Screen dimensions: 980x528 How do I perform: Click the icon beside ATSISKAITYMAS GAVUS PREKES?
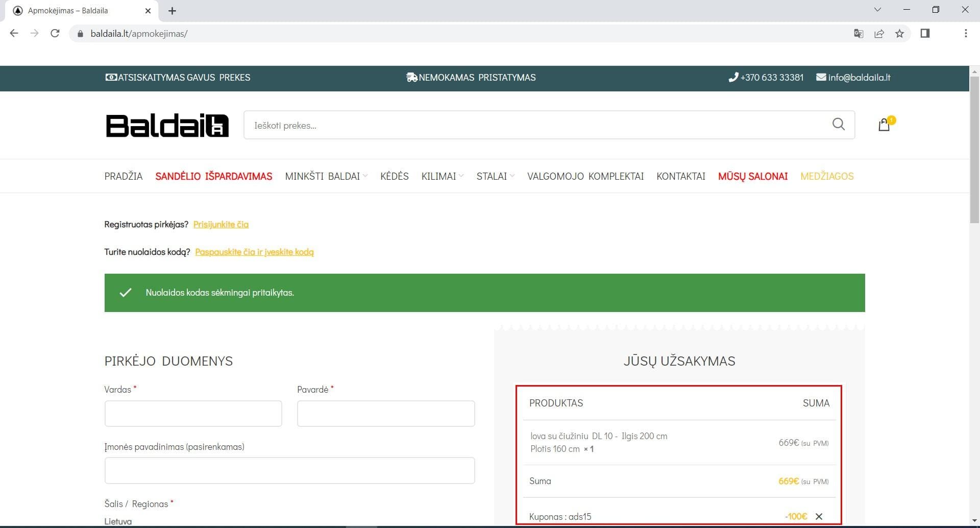coord(110,77)
